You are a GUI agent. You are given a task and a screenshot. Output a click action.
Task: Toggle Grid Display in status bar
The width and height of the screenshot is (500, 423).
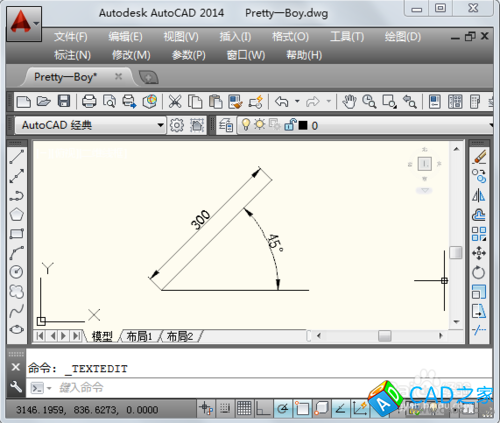click(244, 409)
